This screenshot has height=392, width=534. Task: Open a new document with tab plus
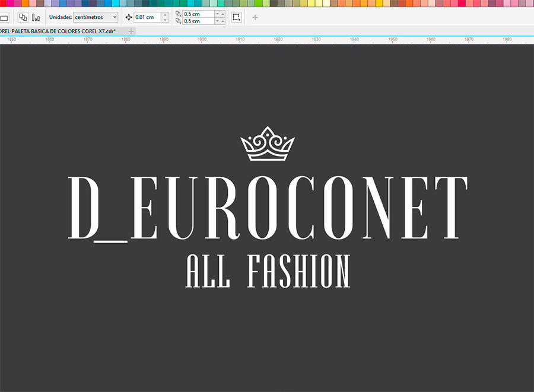[131, 31]
